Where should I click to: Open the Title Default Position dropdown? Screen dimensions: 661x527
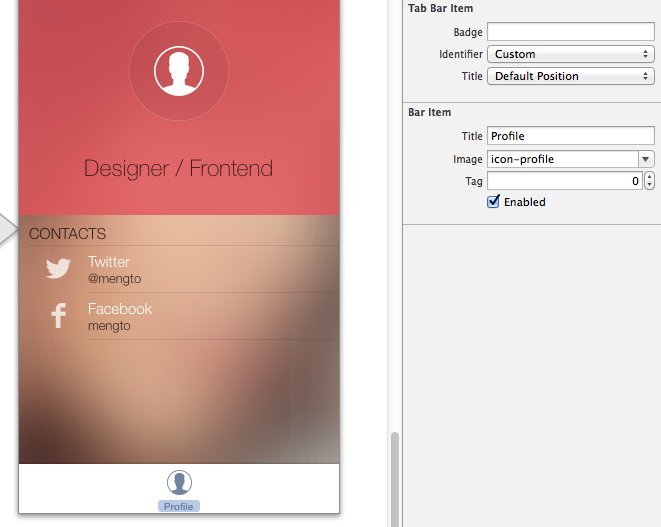[x=570, y=76]
